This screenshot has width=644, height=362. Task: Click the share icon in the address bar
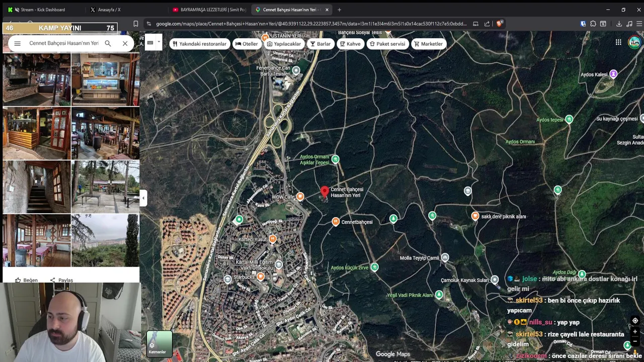tap(487, 24)
